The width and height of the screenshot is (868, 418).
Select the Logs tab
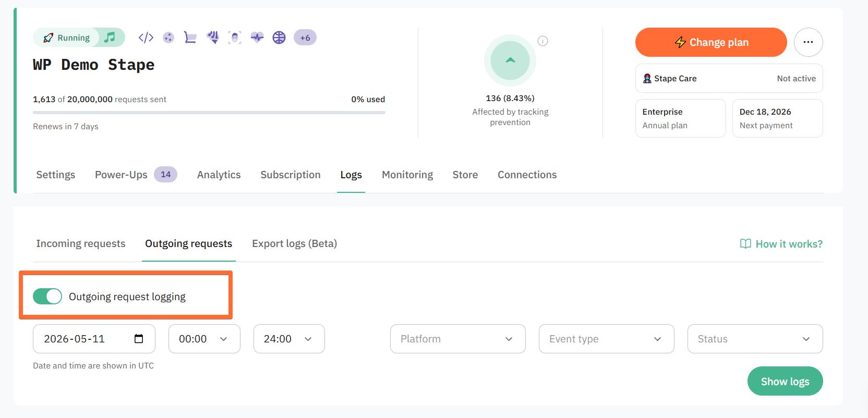(351, 175)
